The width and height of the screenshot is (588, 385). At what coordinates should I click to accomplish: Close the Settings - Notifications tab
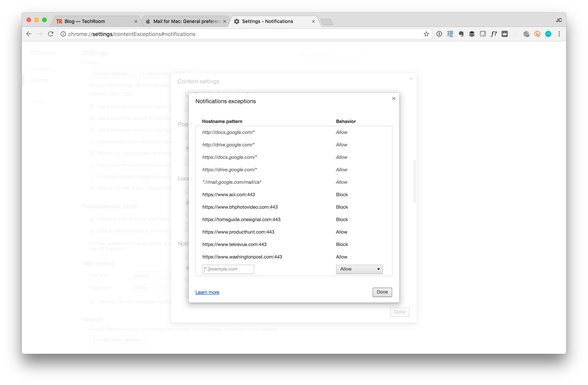click(x=313, y=21)
